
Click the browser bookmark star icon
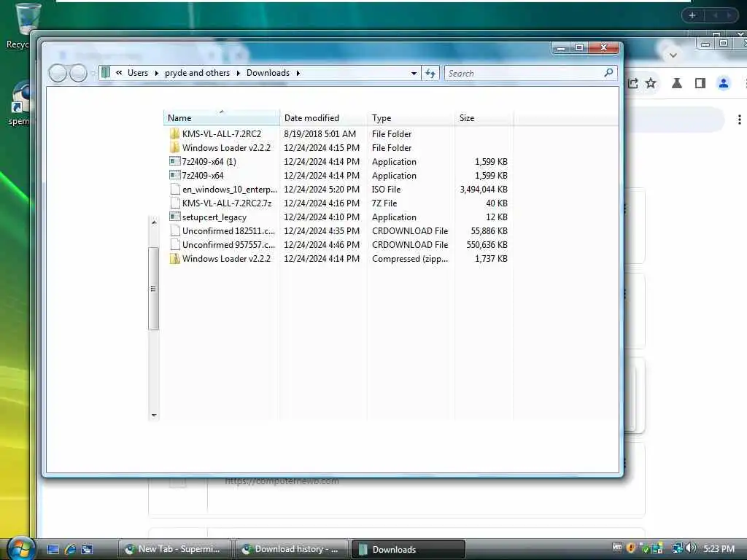click(651, 83)
